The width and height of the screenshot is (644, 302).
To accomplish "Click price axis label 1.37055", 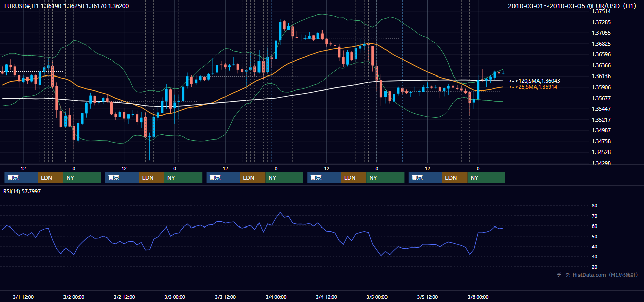I will point(601,33).
